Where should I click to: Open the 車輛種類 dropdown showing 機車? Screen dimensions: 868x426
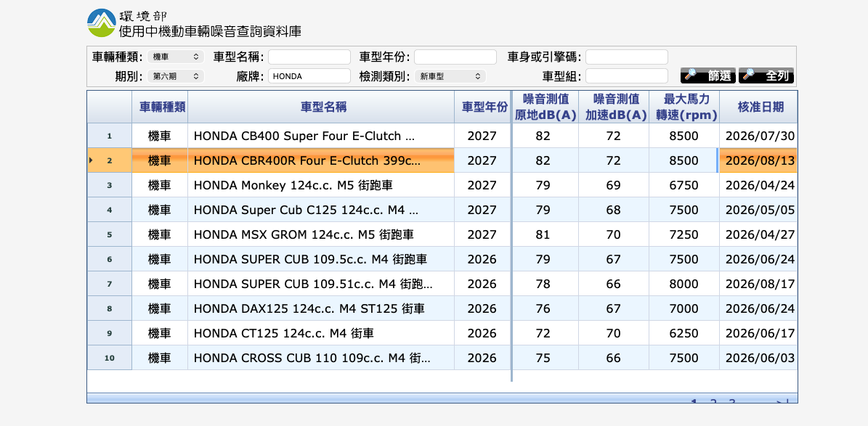tap(176, 57)
